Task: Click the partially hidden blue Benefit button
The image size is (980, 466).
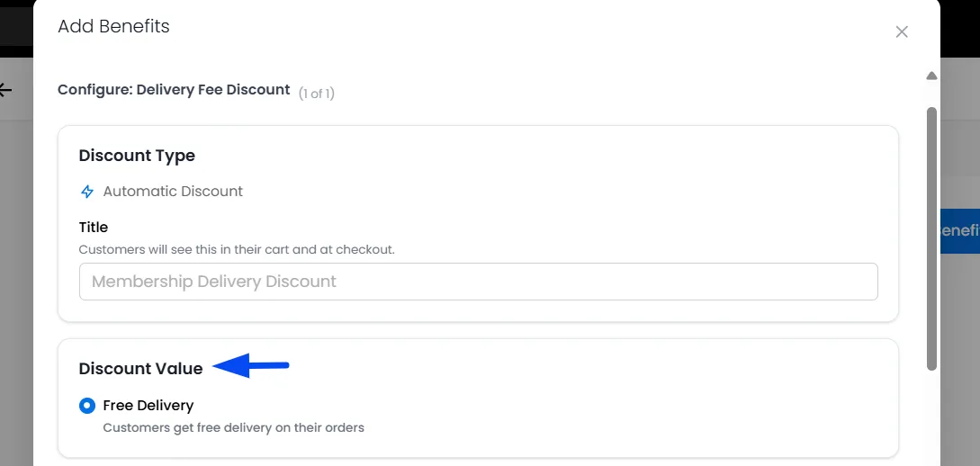Action: 960,230
